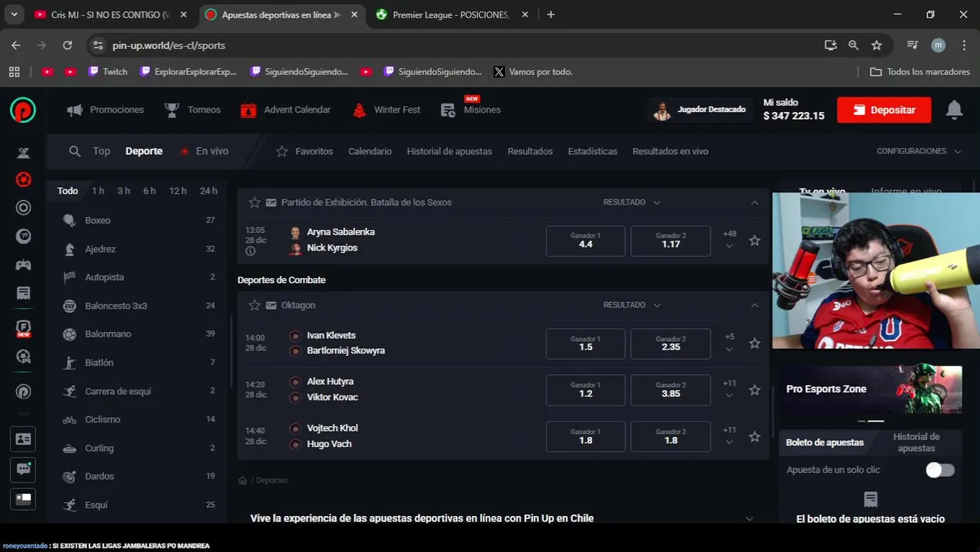This screenshot has height=552, width=980.
Task: Open the Chrome apps grid icon
Action: point(14,71)
